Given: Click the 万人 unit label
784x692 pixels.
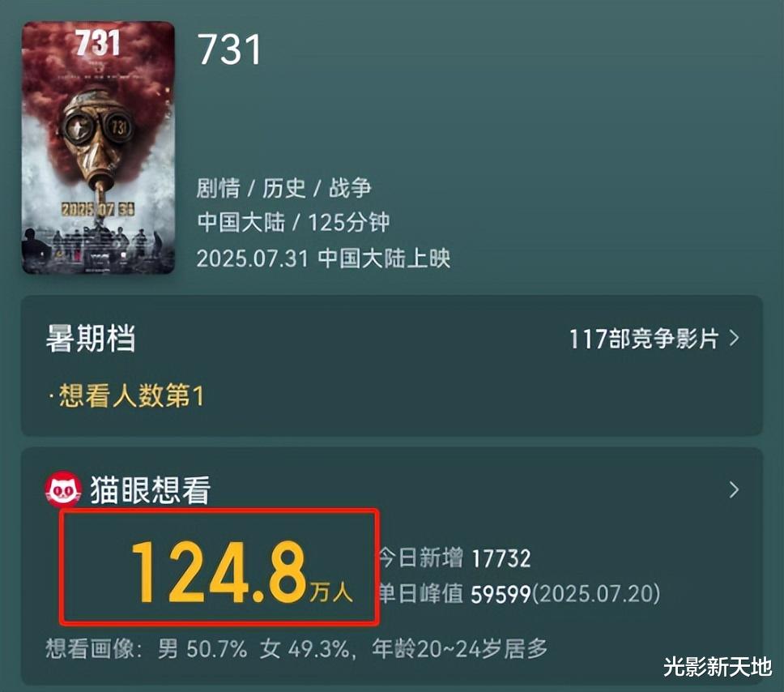Looking at the screenshot, I should (x=331, y=592).
